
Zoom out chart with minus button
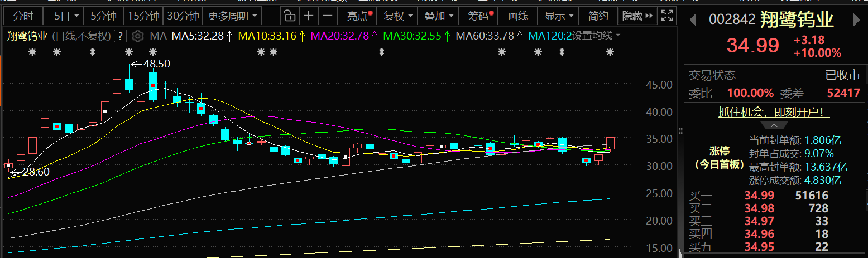tap(328, 16)
